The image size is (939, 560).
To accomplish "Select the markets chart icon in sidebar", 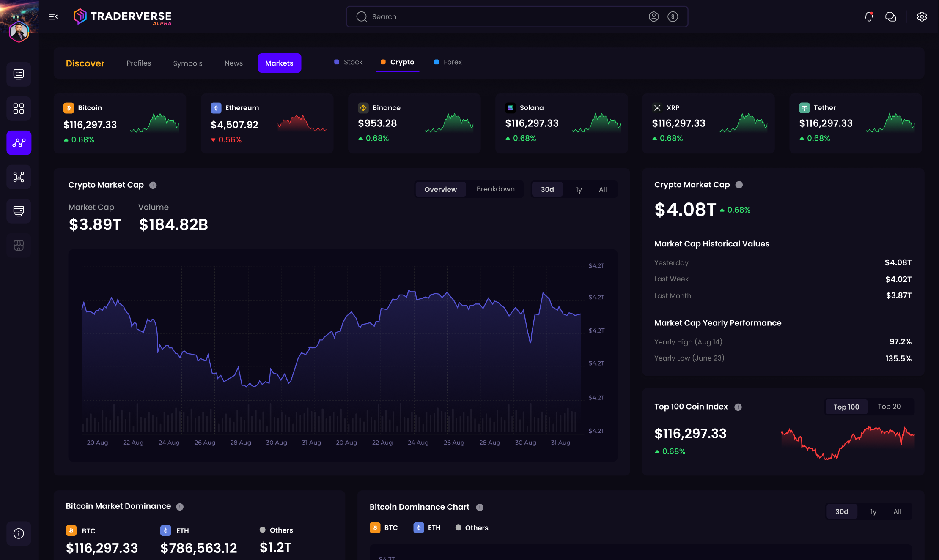I will click(19, 143).
